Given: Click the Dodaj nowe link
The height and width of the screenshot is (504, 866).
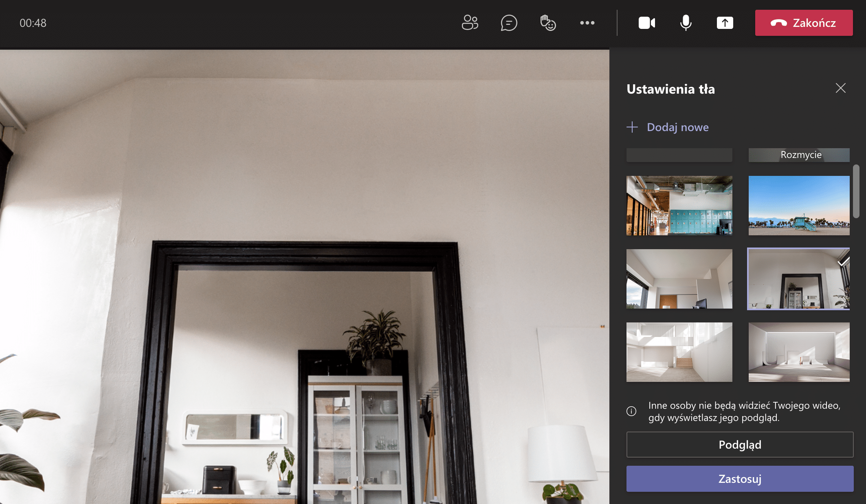Looking at the screenshot, I should (677, 127).
